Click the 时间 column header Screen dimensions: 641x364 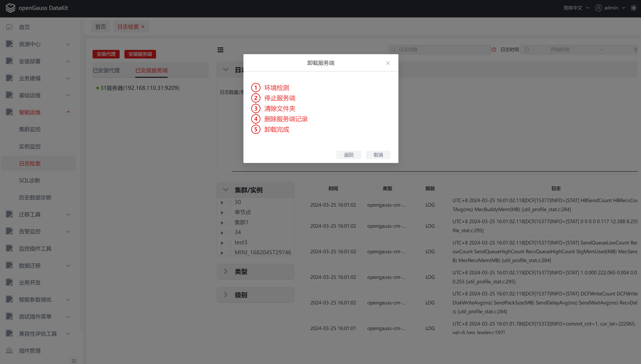(333, 188)
